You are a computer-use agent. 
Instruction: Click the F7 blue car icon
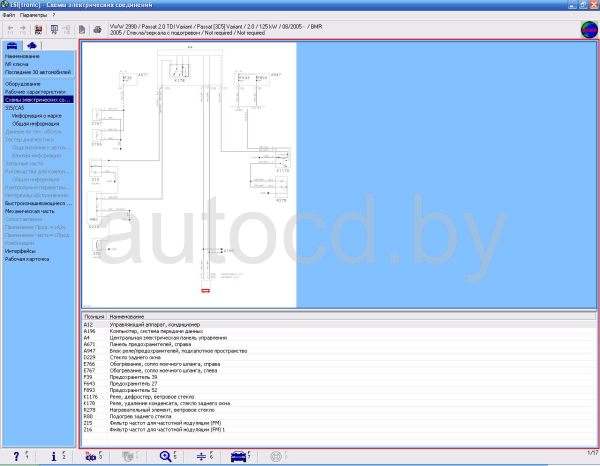[238, 456]
